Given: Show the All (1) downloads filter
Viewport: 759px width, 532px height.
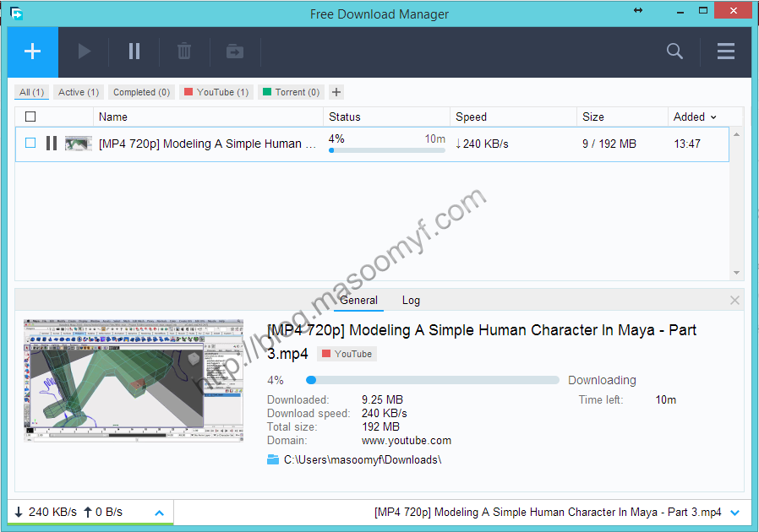Looking at the screenshot, I should [x=32, y=92].
